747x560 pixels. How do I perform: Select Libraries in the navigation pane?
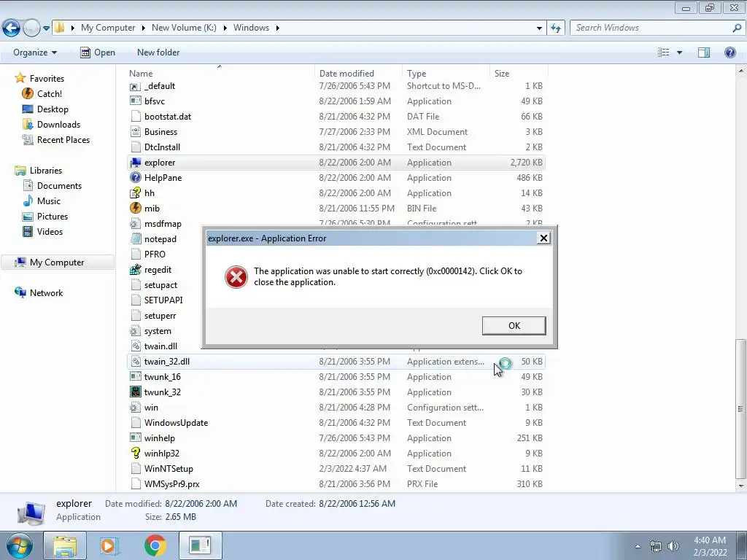coord(46,171)
